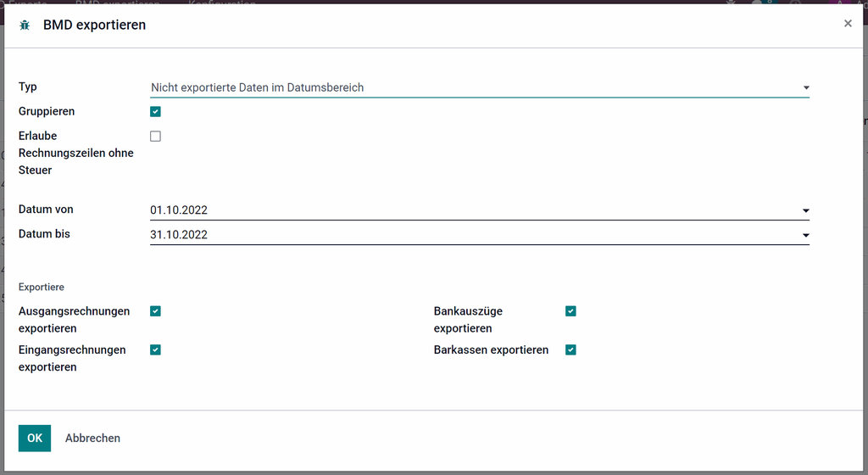
Task: Click the Exportiere section heading
Action: click(42, 287)
